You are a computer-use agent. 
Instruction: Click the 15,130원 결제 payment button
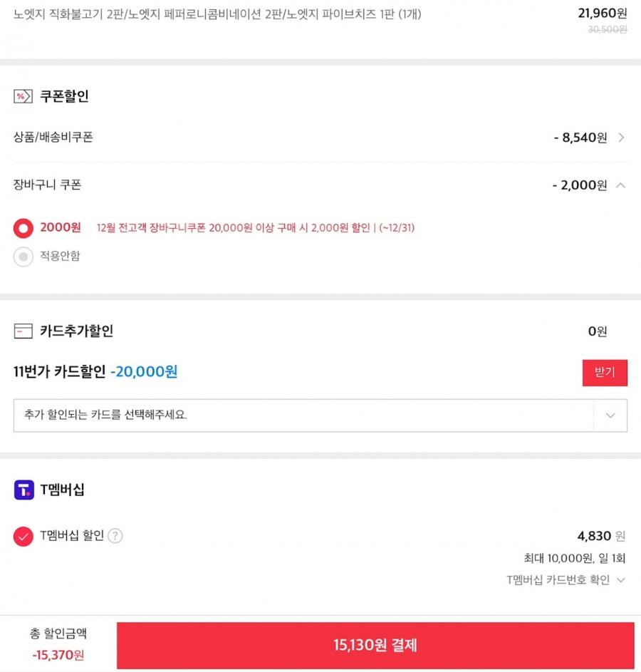coord(375,645)
